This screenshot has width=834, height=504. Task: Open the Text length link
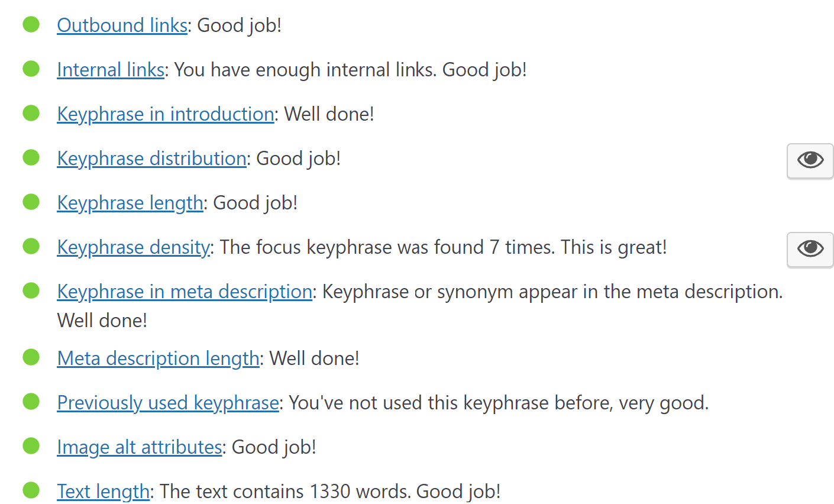coord(104,492)
